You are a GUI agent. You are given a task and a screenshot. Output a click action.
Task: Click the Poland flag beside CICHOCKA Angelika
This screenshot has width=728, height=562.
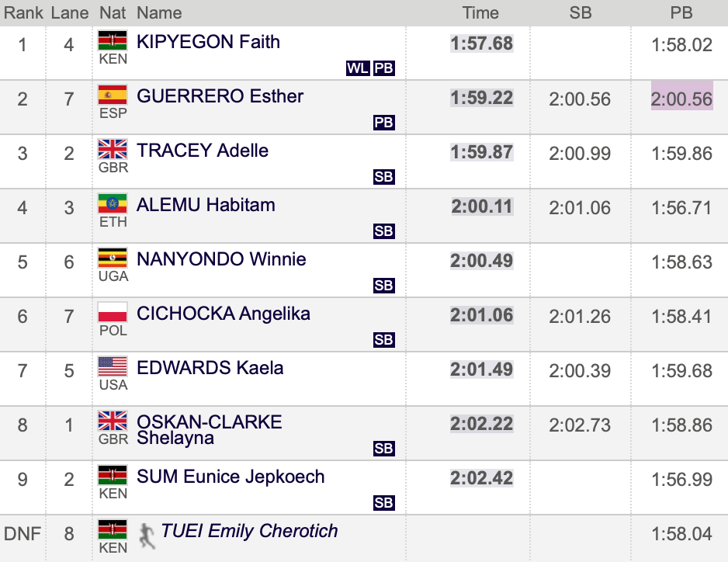113,312
